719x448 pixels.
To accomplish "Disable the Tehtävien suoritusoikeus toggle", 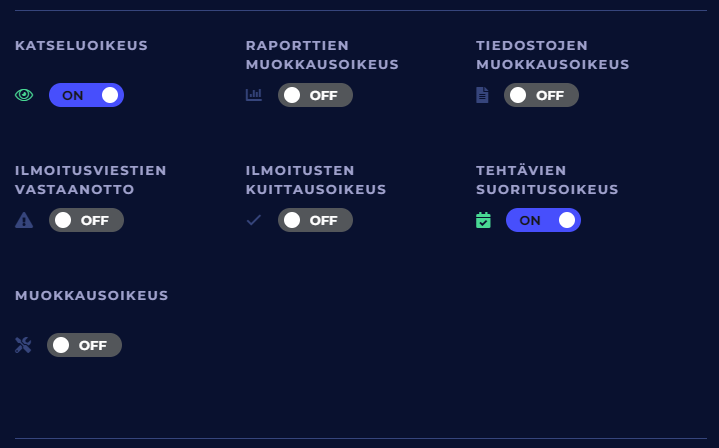I will (543, 220).
